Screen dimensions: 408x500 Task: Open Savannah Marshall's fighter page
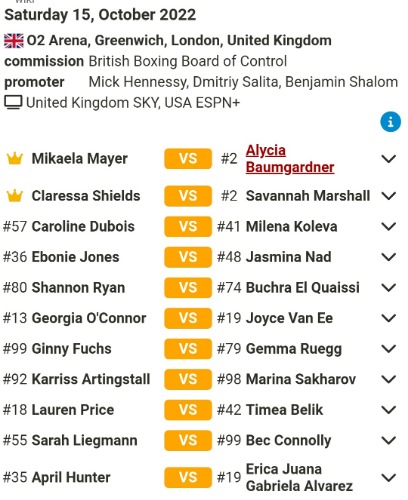point(308,196)
